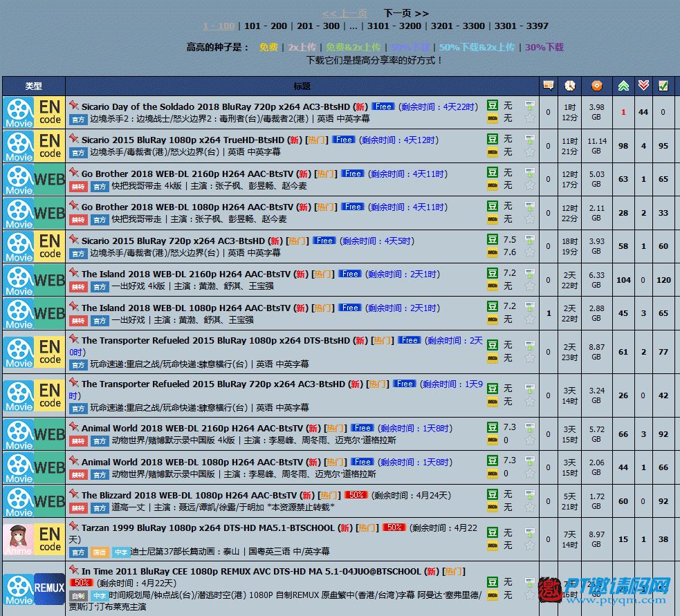Click ENcode badge for Sicario 2015 1080p row
The image size is (680, 616).
click(50, 146)
